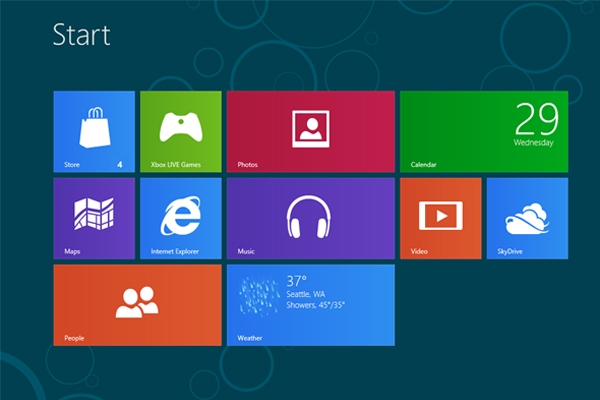Click the 'Store' tile label

pyautogui.click(x=72, y=165)
